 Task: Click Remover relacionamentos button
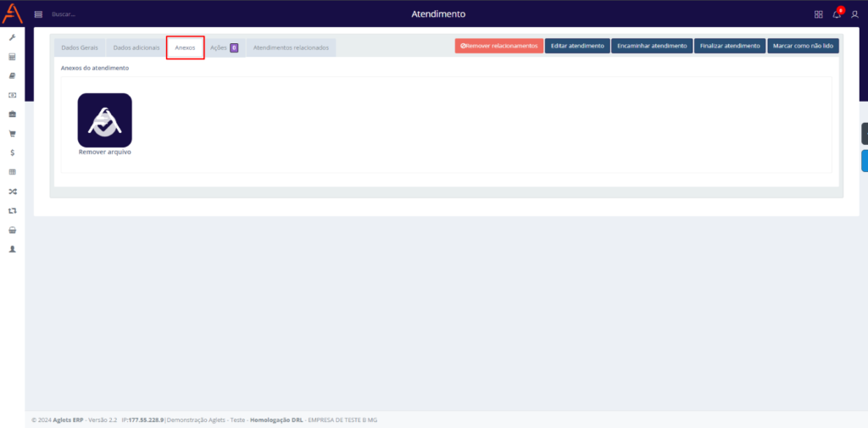tap(498, 46)
